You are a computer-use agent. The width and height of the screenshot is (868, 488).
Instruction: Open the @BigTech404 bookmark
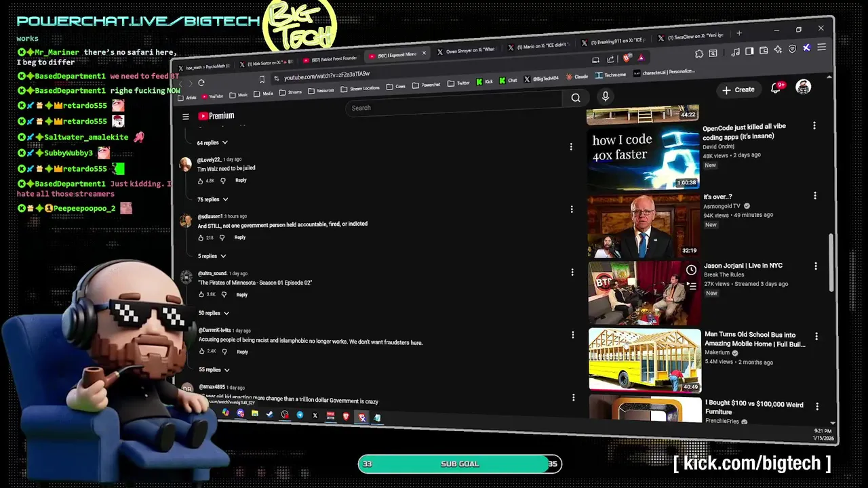pyautogui.click(x=541, y=79)
